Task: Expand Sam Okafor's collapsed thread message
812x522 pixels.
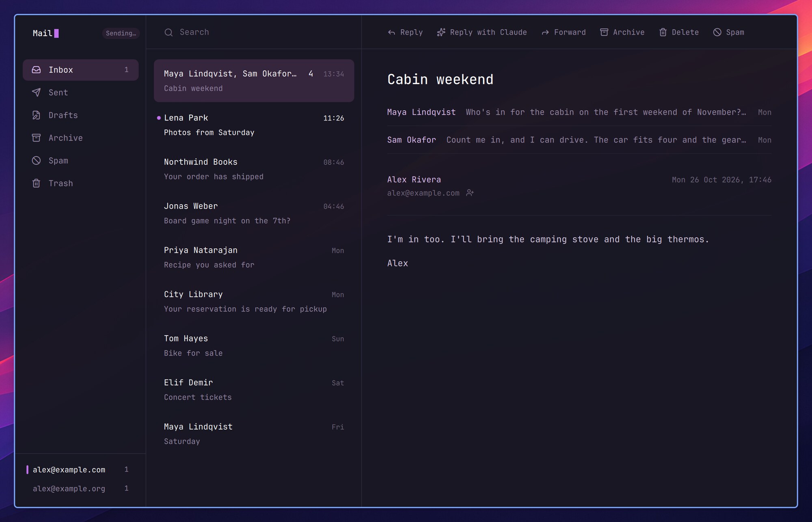Action: pos(579,140)
